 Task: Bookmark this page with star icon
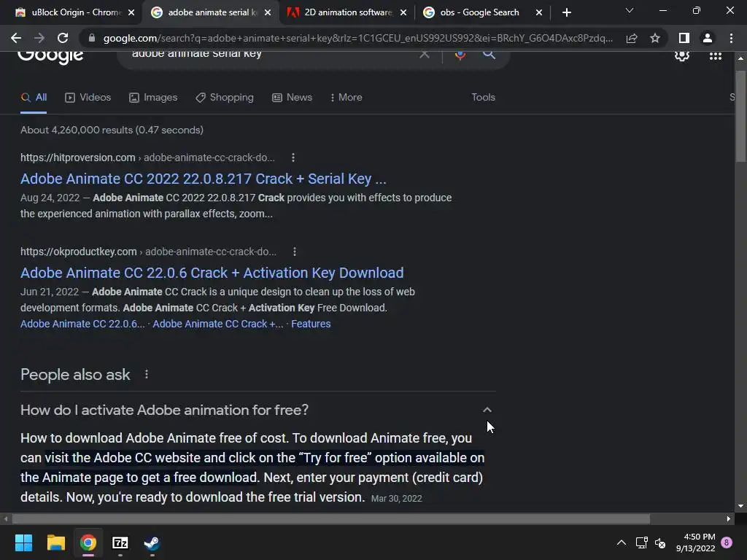coord(655,38)
